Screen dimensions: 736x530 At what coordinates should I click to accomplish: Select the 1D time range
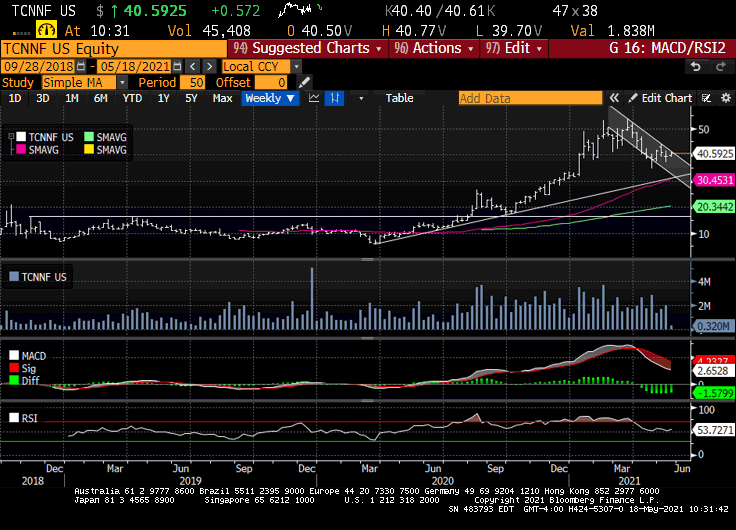pos(15,98)
